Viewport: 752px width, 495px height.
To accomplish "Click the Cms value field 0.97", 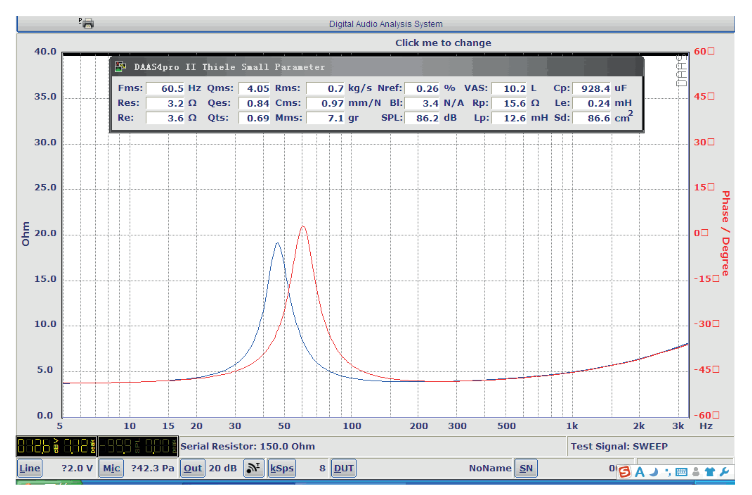I will [x=326, y=103].
